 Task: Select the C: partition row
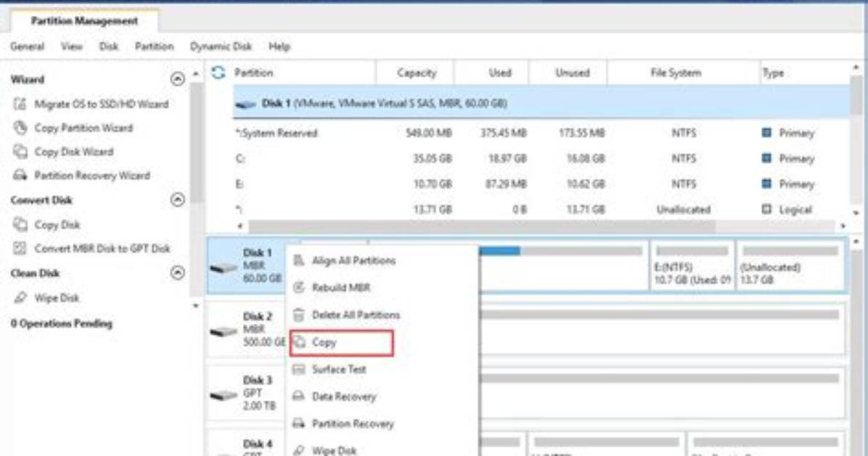541,158
